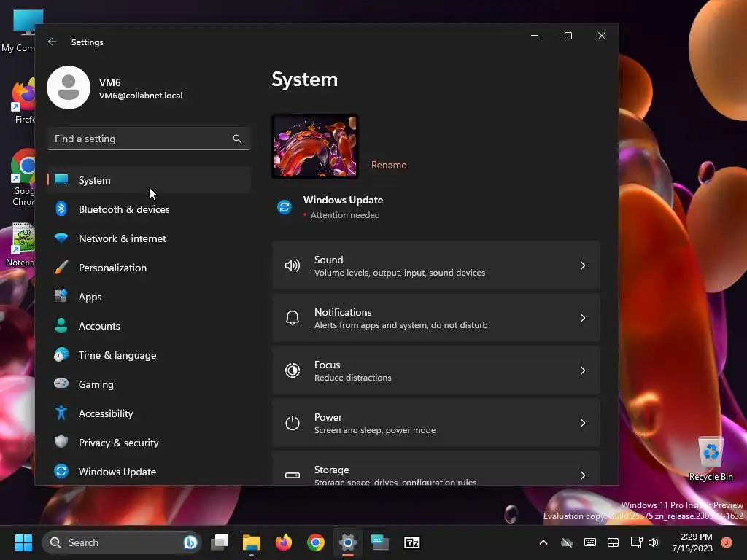Click the Bing icon in taskbar search
Viewport: 747px width, 560px height.
coord(190,542)
